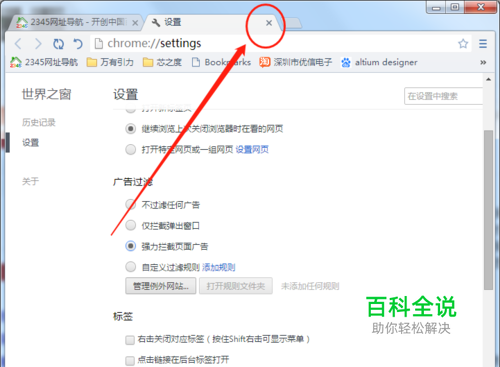
Task: Open 关于 in the sidebar
Action: (x=31, y=182)
